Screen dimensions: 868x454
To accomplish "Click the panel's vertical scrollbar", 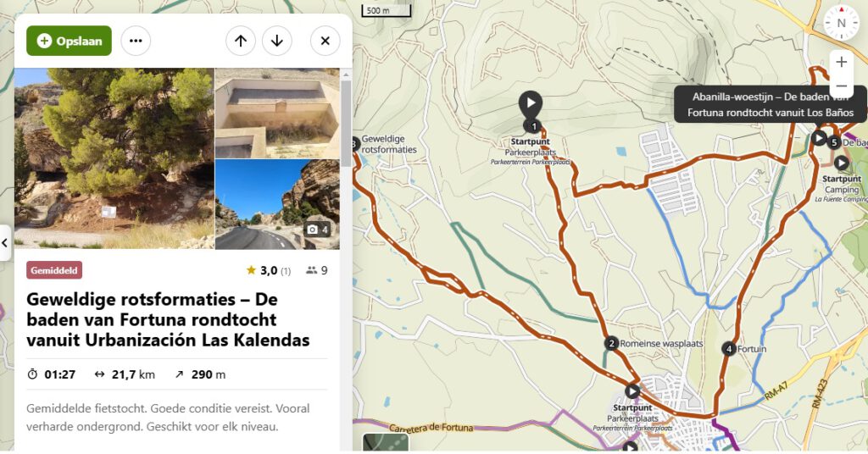I will 346,124.
